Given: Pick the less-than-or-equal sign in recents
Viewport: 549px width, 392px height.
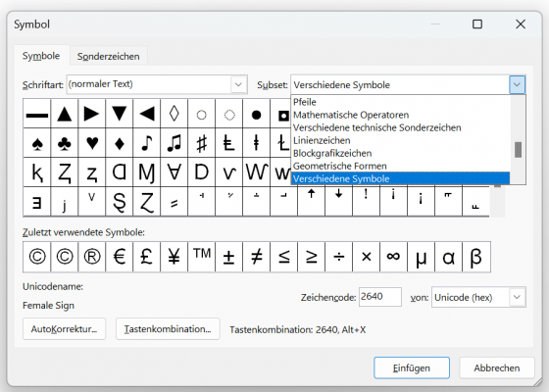Looking at the screenshot, I should point(283,257).
